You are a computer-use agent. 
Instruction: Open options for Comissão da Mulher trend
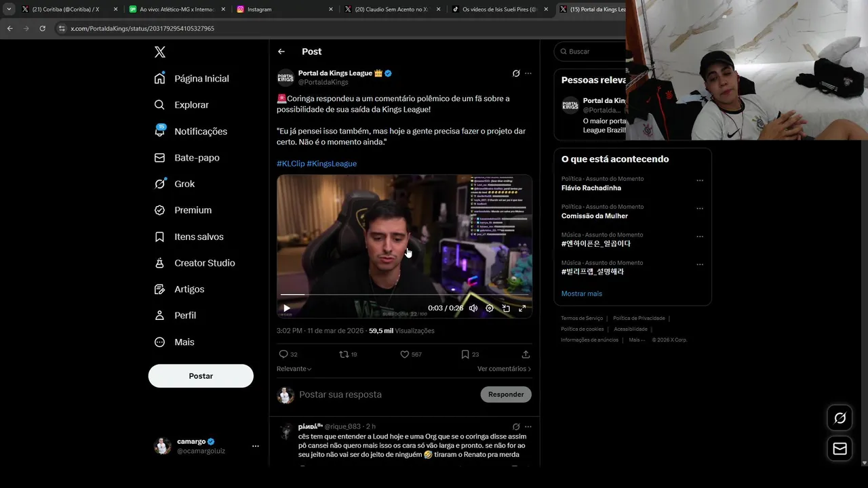tap(700, 208)
